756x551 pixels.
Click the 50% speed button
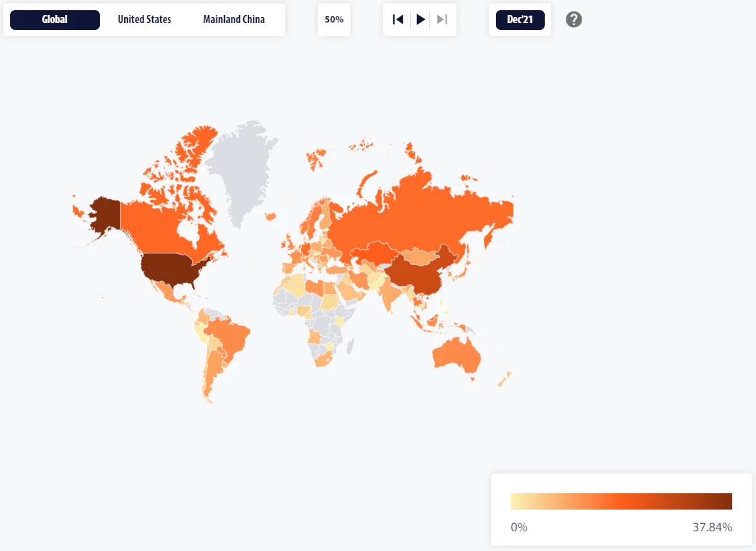[334, 20]
